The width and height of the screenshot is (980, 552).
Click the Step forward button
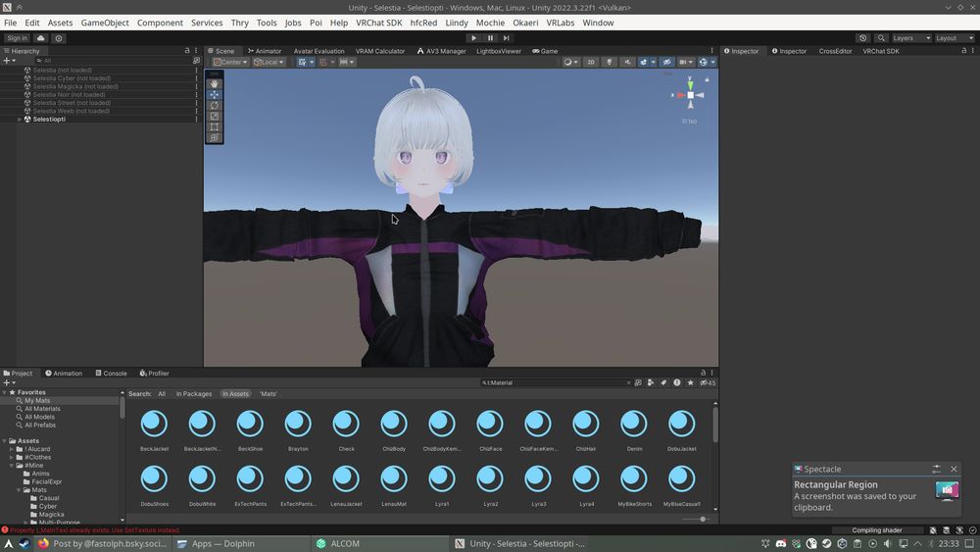(x=507, y=38)
